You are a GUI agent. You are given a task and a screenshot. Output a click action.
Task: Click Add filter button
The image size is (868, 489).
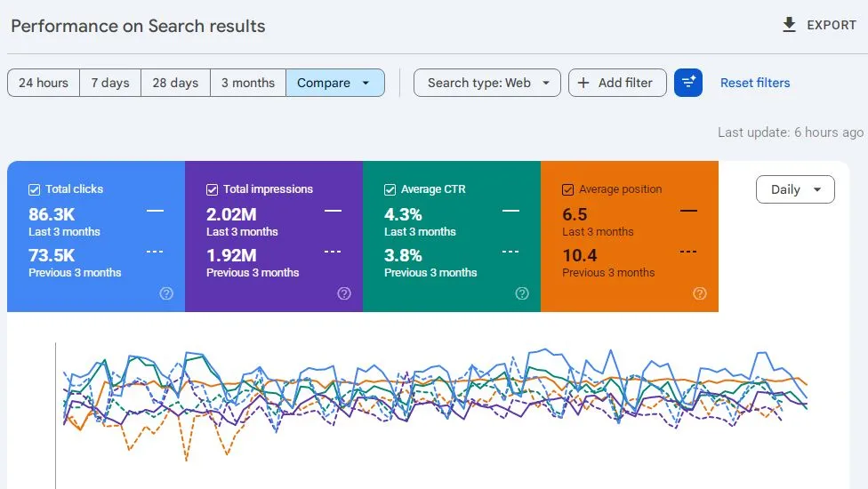pyautogui.click(x=617, y=83)
